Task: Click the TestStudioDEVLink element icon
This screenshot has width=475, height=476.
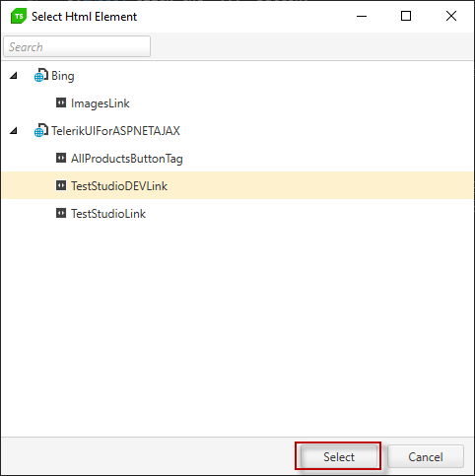Action: (x=61, y=185)
